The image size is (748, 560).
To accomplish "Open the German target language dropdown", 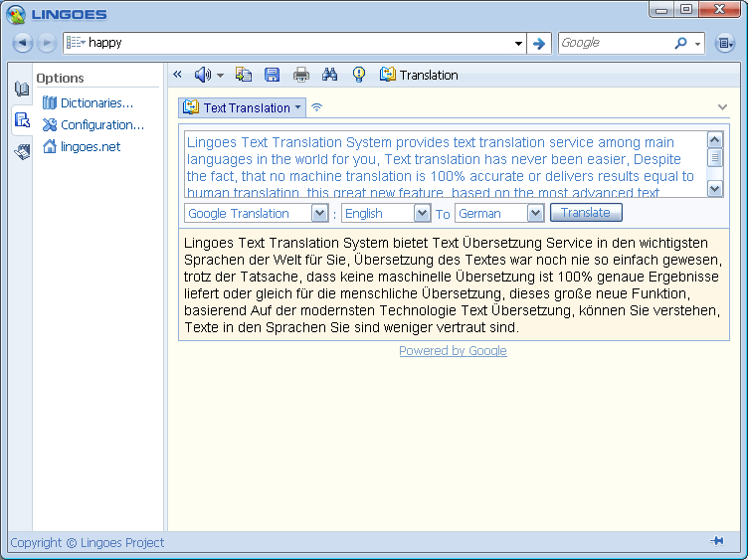I will point(535,213).
